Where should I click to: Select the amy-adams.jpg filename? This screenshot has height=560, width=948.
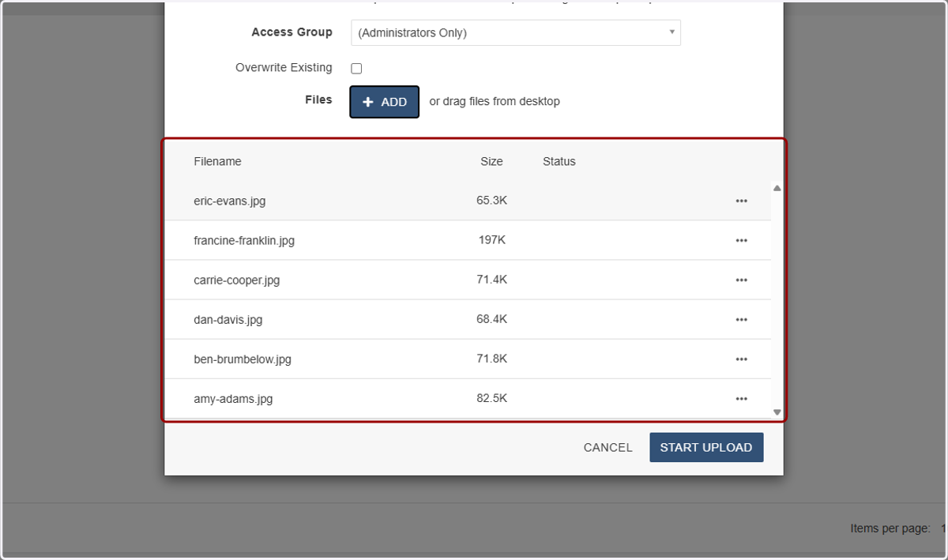click(x=233, y=399)
